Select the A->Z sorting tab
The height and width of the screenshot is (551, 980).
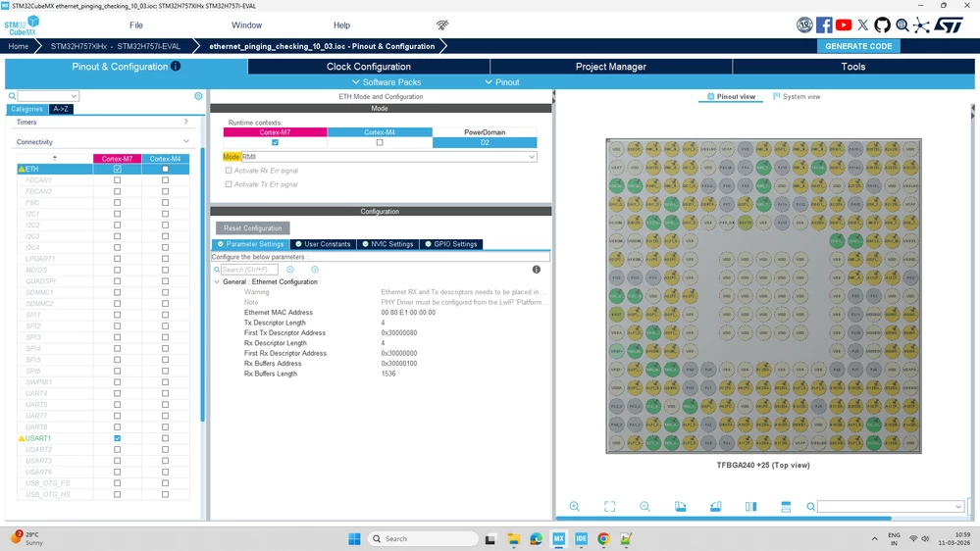tap(61, 109)
